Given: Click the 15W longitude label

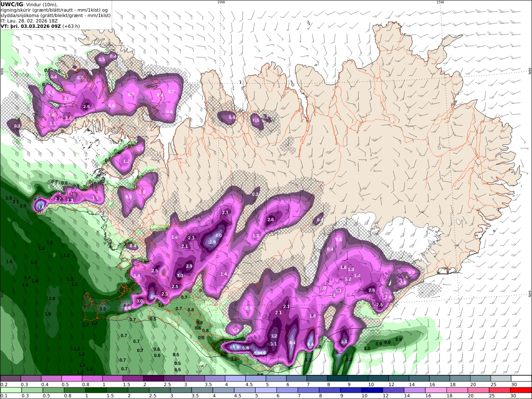Looking at the screenshot, I should coord(440,2).
